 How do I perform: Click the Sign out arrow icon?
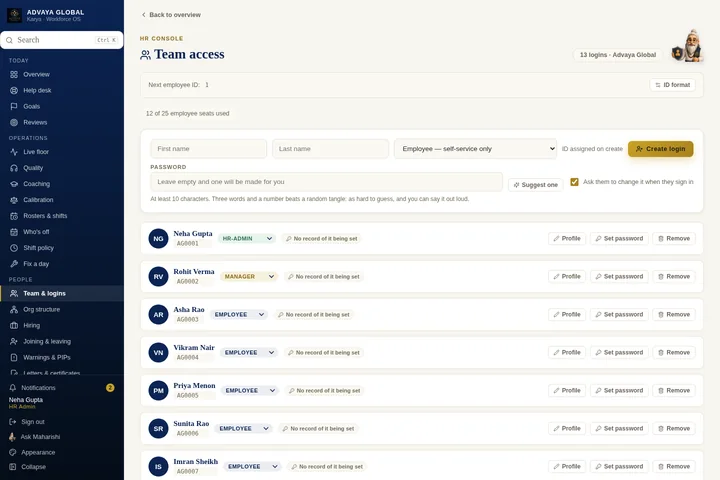coord(12,422)
